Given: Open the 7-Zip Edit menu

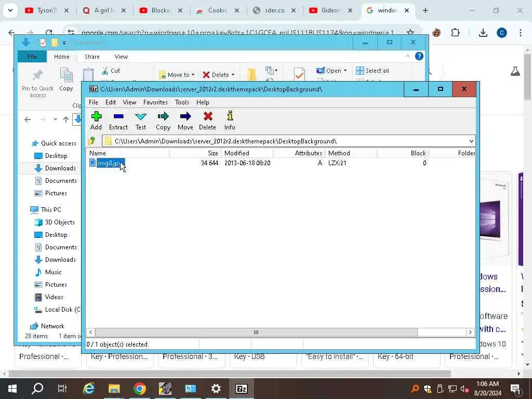Looking at the screenshot, I should pos(111,102).
